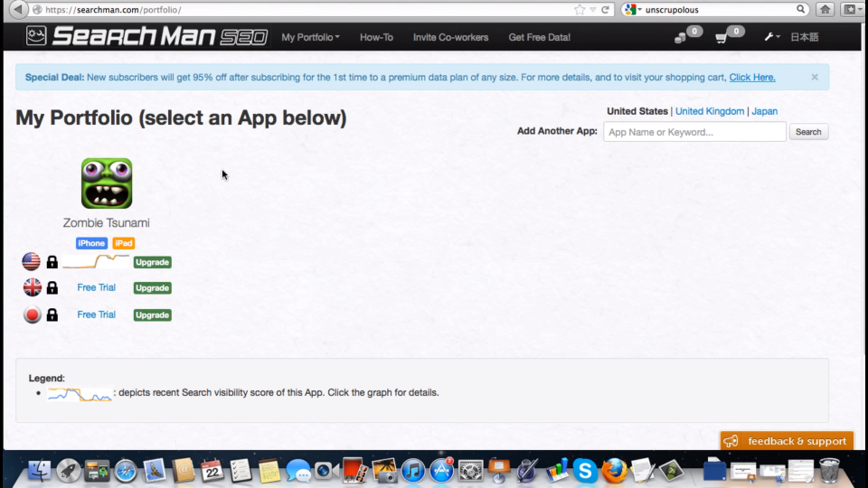Click the search magnifier icon in browser

800,9
